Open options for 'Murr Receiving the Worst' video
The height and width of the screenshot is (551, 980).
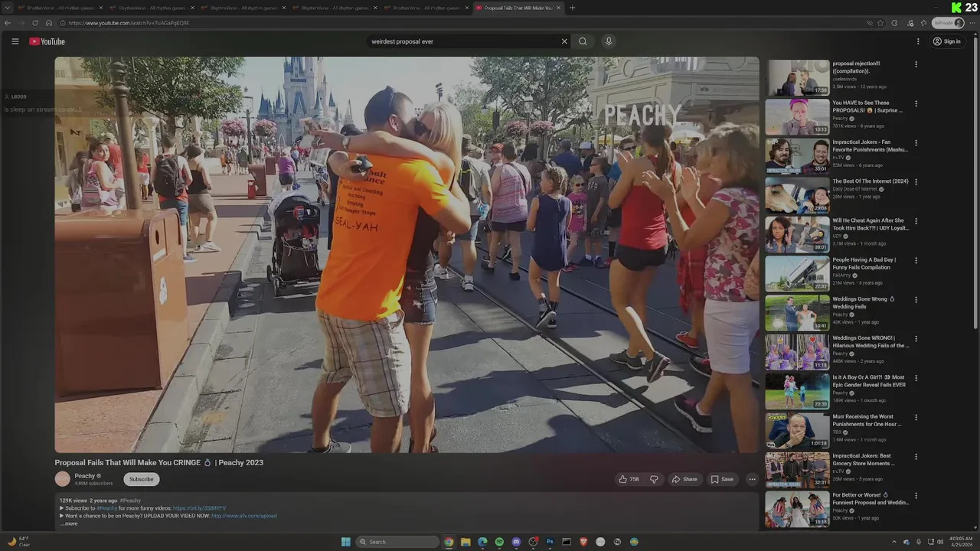pos(916,417)
